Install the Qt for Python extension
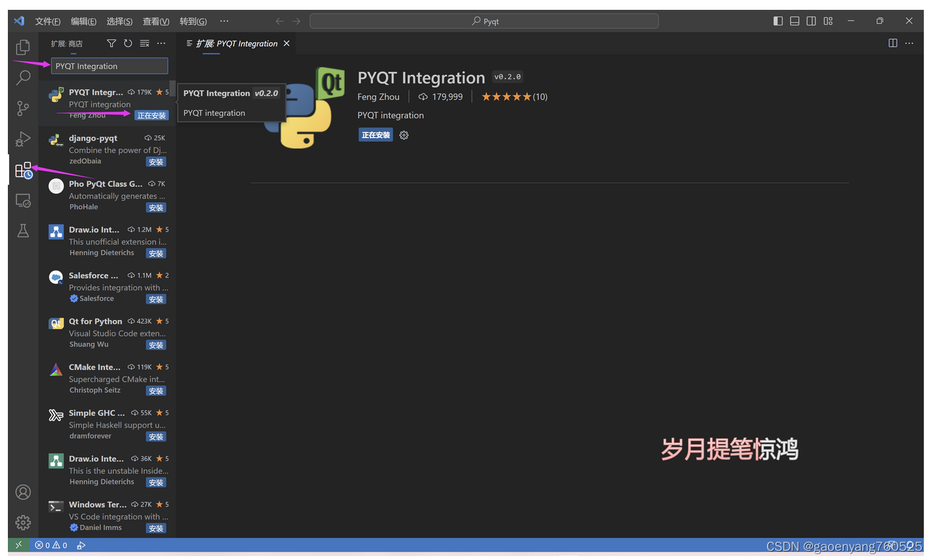The height and width of the screenshot is (560, 933). 156,346
